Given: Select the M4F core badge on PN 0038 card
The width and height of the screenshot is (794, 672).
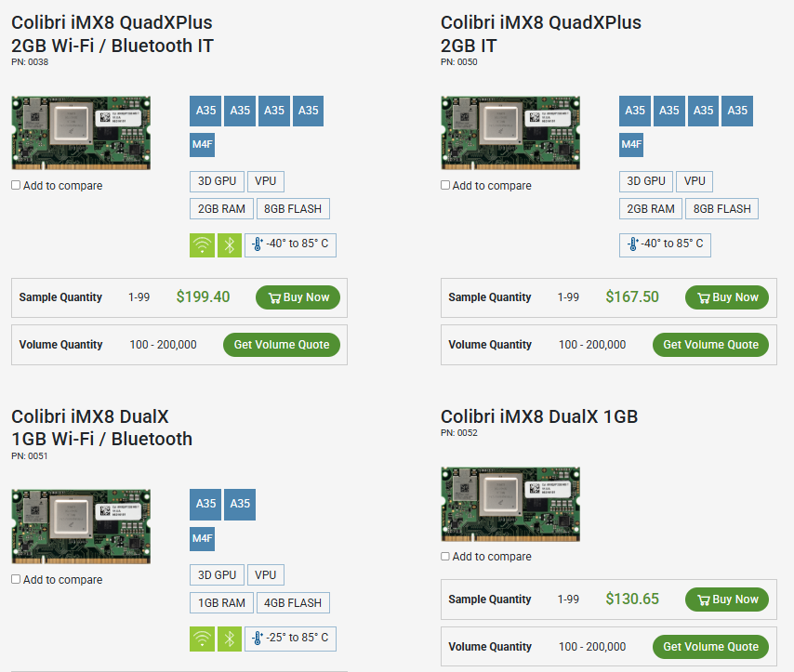Looking at the screenshot, I should pos(202,145).
